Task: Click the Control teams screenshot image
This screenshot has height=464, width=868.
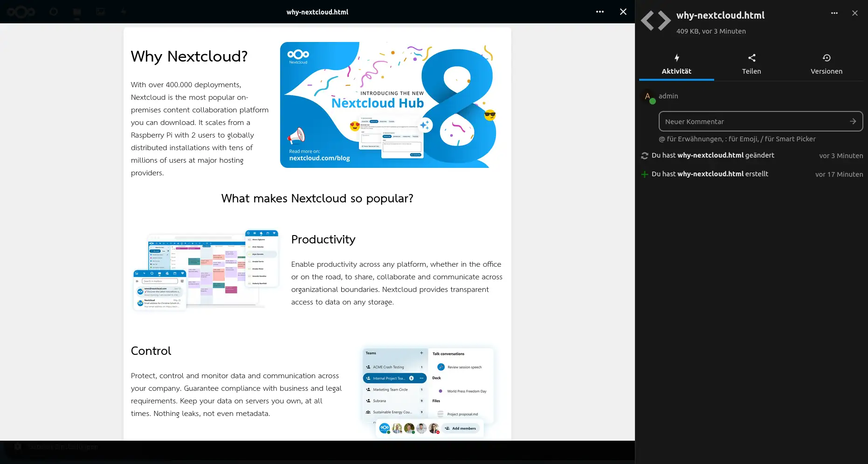Action: [x=428, y=393]
